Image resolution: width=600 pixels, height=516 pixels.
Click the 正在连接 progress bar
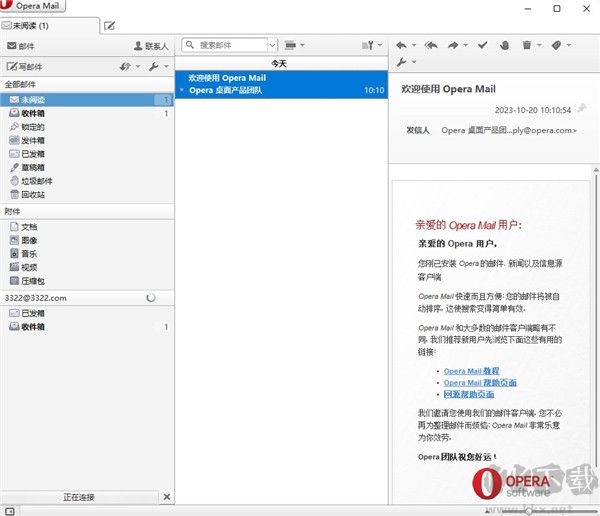click(79, 497)
